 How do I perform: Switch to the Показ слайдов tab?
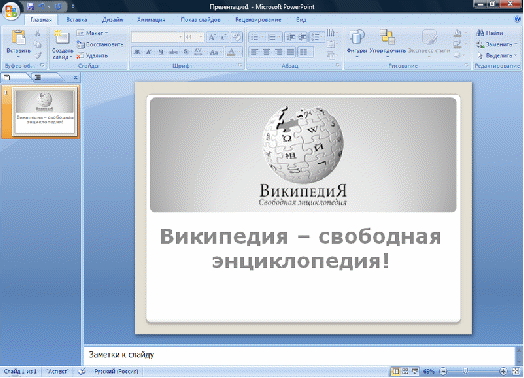pos(201,20)
